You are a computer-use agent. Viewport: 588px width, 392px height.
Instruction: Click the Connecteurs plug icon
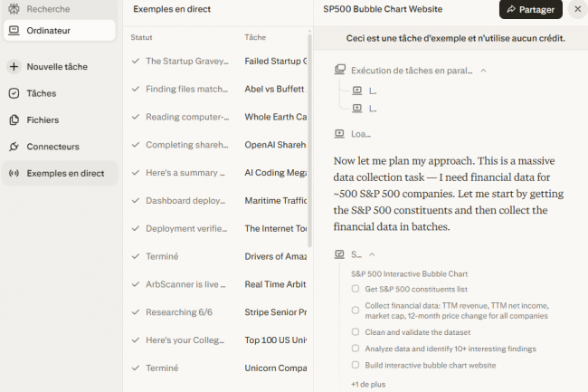(x=14, y=147)
